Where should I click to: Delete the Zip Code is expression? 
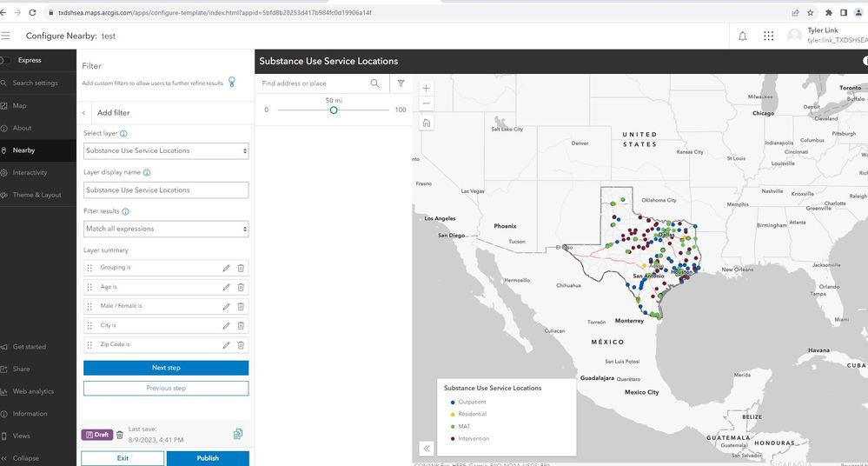coord(241,345)
